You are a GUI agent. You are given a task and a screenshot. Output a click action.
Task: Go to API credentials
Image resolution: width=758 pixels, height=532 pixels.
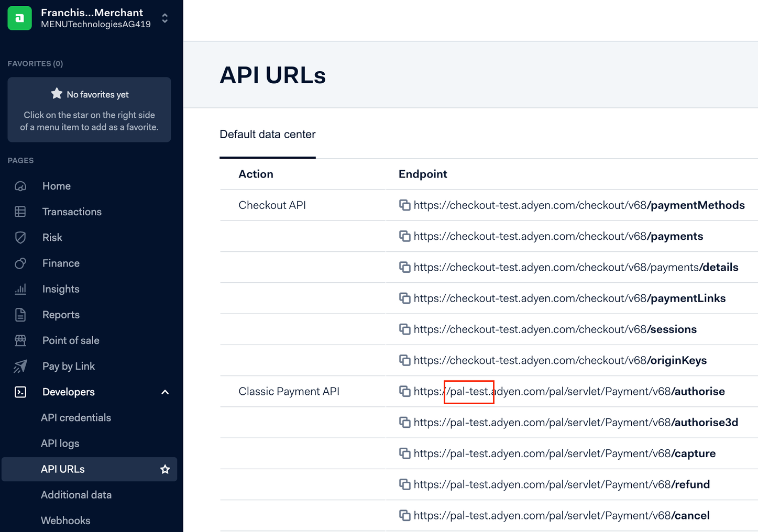point(76,417)
